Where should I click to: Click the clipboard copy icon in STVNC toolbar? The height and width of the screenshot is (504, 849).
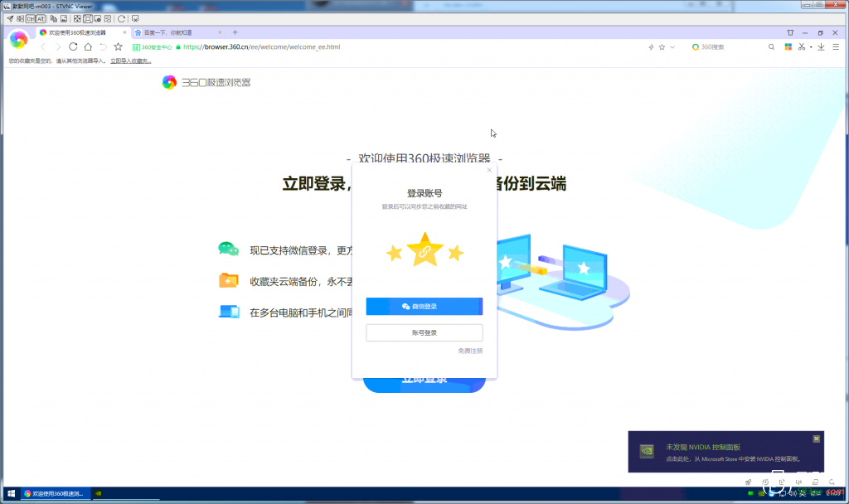coord(54,19)
